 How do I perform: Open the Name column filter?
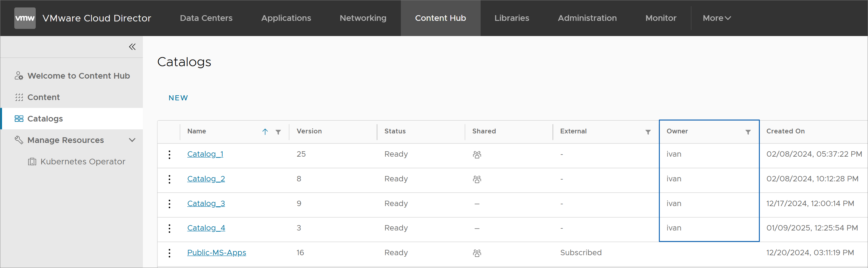click(x=278, y=132)
